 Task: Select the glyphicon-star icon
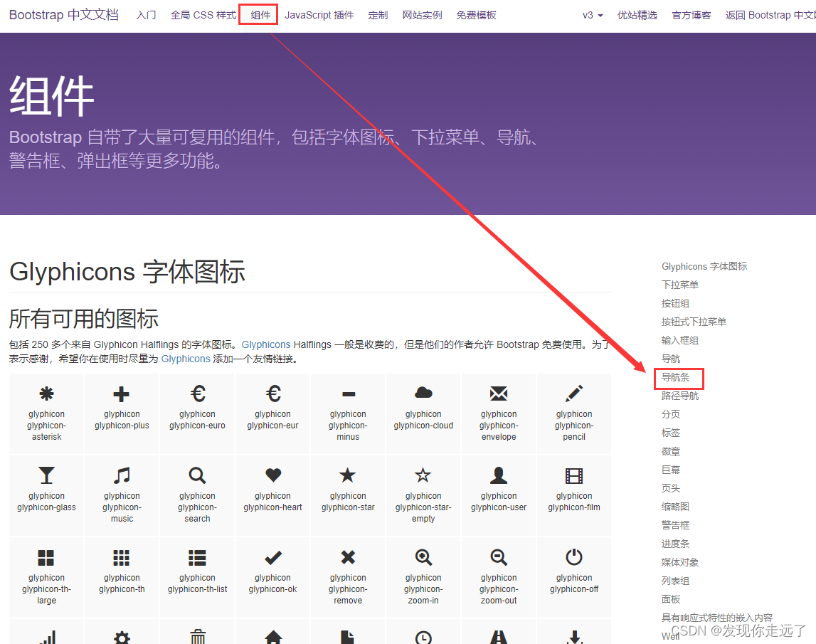coord(347,475)
